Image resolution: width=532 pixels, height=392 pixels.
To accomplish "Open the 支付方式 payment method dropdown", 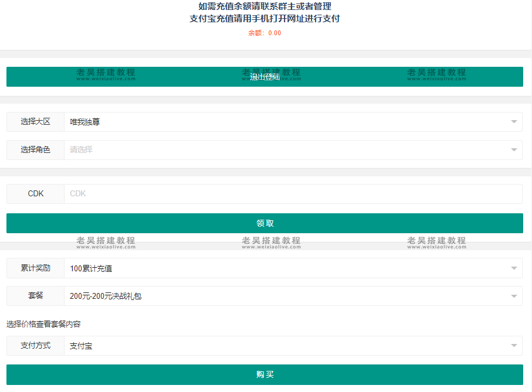I will [293, 346].
